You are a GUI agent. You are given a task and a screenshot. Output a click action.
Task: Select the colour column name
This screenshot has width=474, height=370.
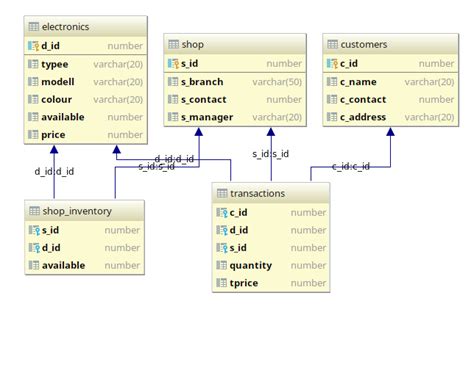coord(56,99)
